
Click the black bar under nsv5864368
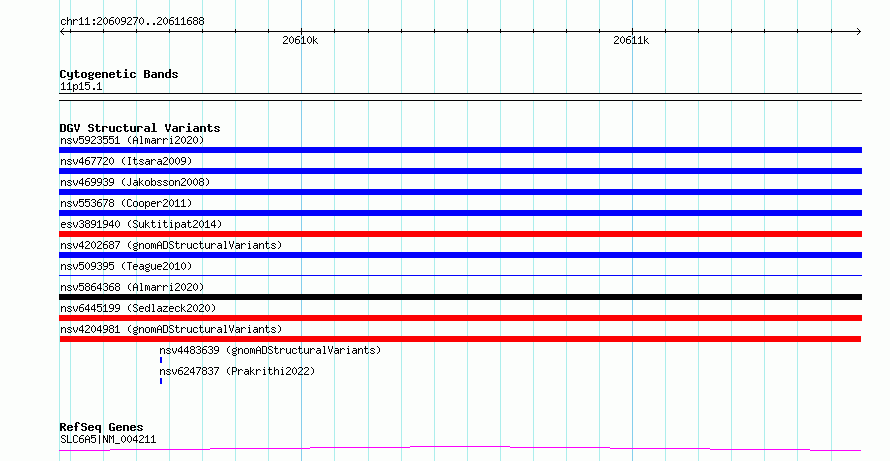click(x=460, y=297)
